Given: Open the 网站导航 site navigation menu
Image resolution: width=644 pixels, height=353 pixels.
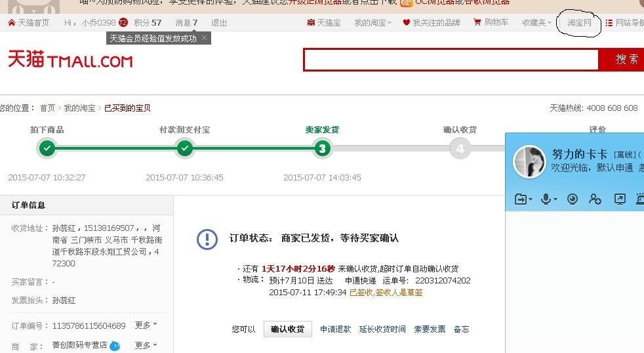Looking at the screenshot, I should coord(629,22).
